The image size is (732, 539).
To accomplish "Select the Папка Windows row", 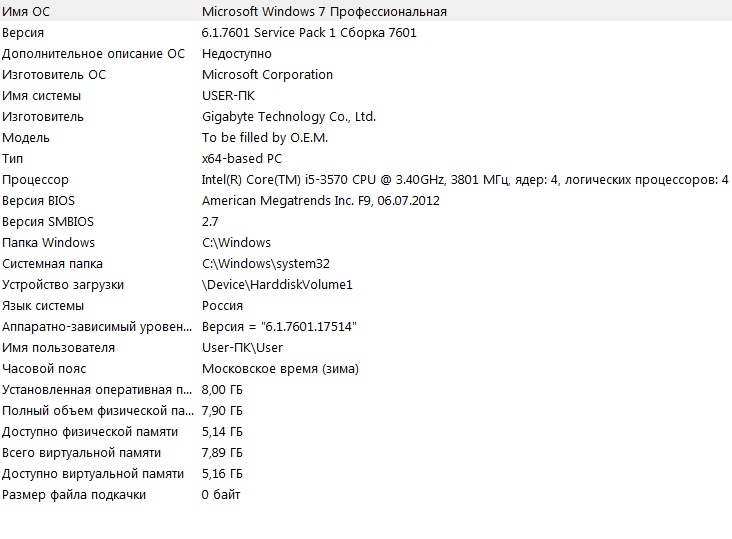I will tap(366, 242).
